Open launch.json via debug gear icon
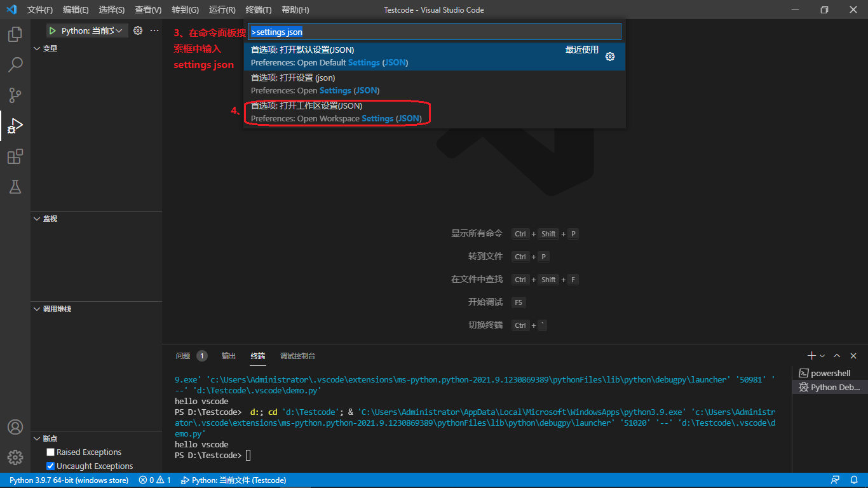868x488 pixels. [x=138, y=30]
